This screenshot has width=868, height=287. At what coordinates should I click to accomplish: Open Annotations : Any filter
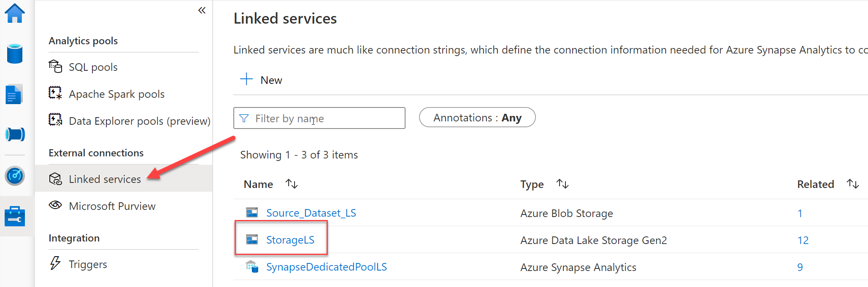(x=477, y=118)
